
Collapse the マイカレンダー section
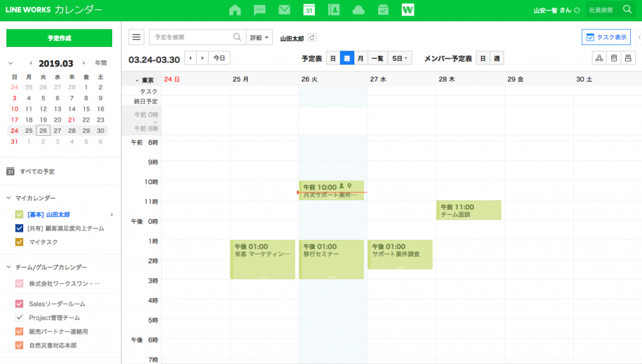[9, 198]
